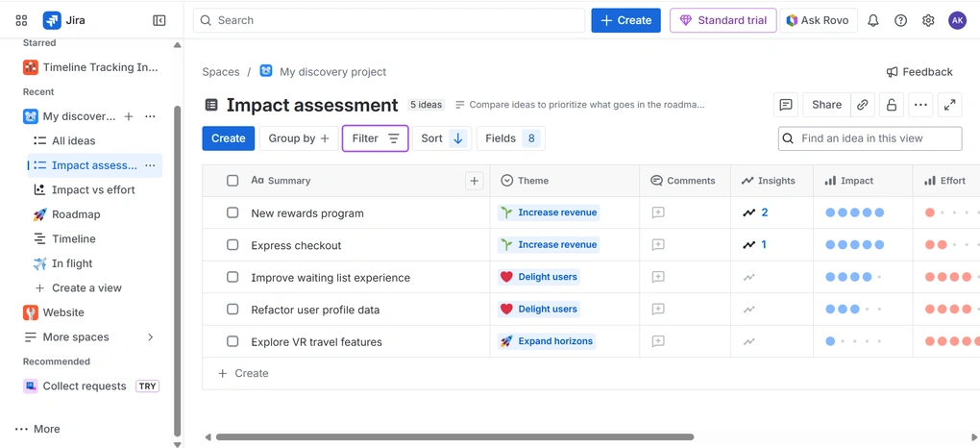Open Impact vs effort view
Image resolution: width=980 pixels, height=448 pixels.
pyautogui.click(x=94, y=189)
